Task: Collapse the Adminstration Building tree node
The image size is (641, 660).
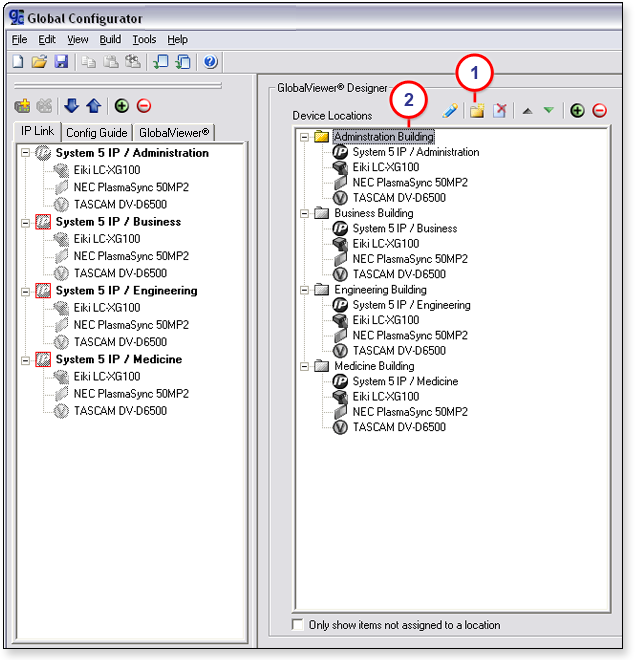Action: coord(304,137)
